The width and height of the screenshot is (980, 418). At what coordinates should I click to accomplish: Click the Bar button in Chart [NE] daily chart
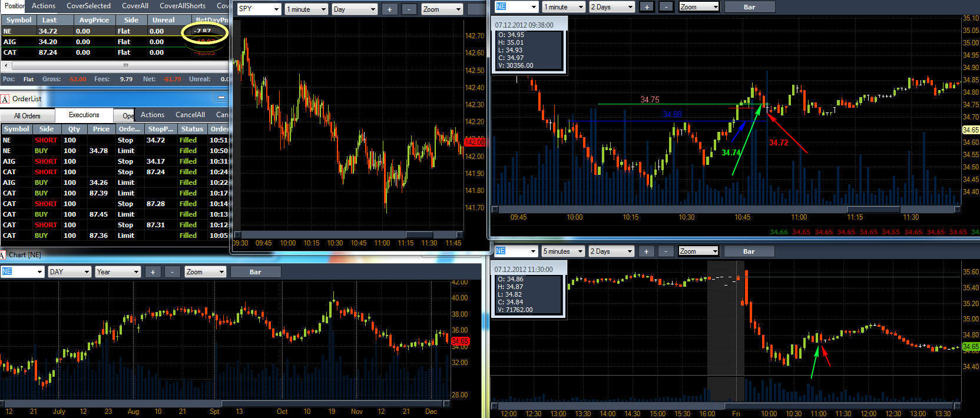pyautogui.click(x=255, y=272)
